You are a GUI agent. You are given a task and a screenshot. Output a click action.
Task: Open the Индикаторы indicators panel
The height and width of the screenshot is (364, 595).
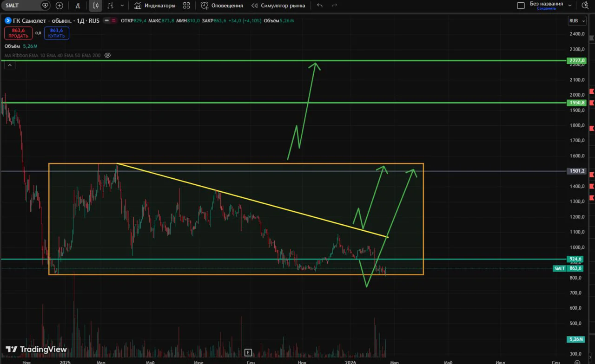(154, 6)
